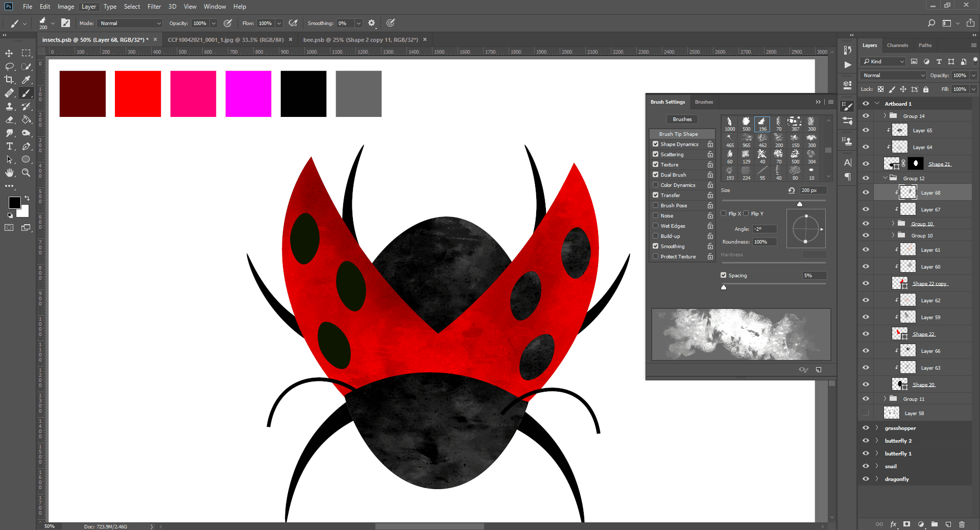This screenshot has height=530, width=980.
Task: Switch to the Brushes tab
Action: (704, 102)
